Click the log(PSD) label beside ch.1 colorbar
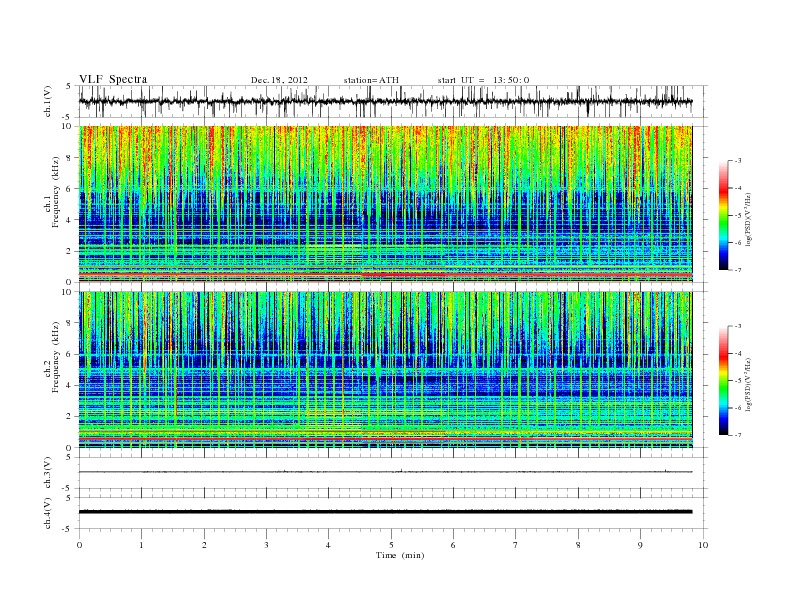 749,218
